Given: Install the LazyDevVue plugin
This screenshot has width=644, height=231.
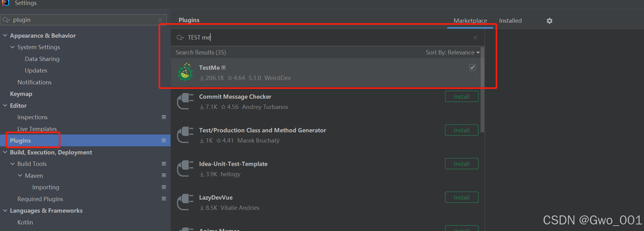Looking at the screenshot, I should point(462,197).
